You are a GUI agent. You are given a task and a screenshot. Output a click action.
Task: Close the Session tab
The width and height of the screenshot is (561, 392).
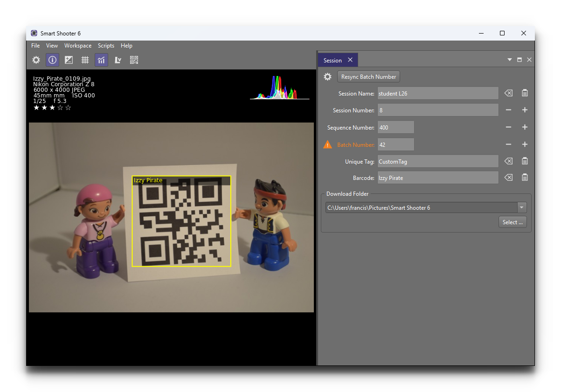pos(350,60)
